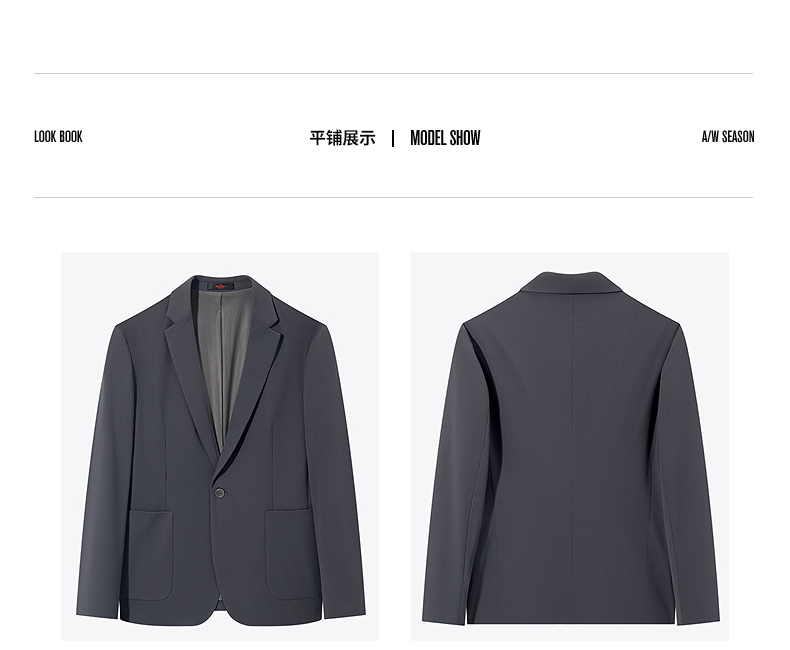Screen dimensions: 790x650
Task: Click the horizontal line above the header
Action: (x=393, y=74)
